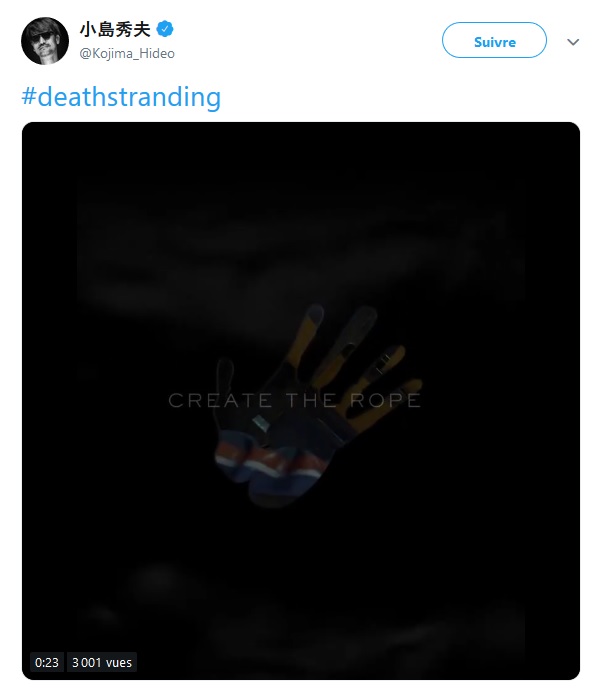Follow the account with Suivre button

tap(494, 40)
